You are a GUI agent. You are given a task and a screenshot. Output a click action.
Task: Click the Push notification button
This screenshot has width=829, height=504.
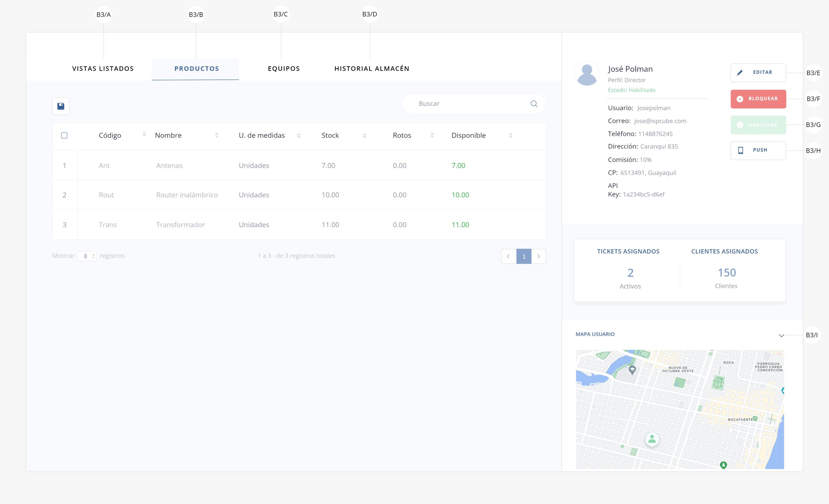pos(758,150)
